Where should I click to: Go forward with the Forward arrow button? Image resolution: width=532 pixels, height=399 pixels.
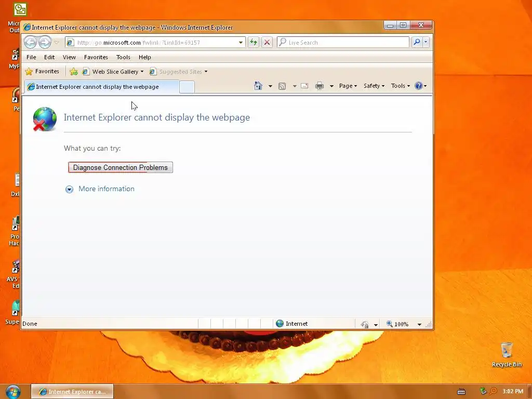click(45, 42)
